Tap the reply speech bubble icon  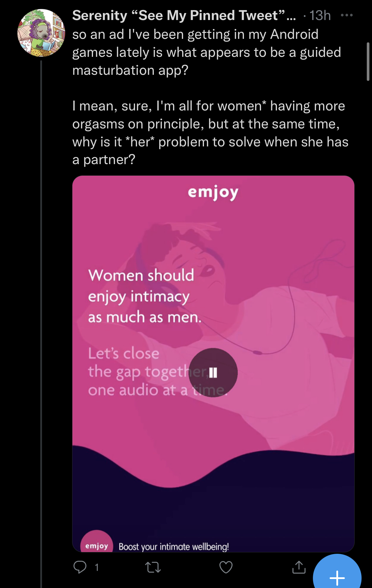click(80, 567)
